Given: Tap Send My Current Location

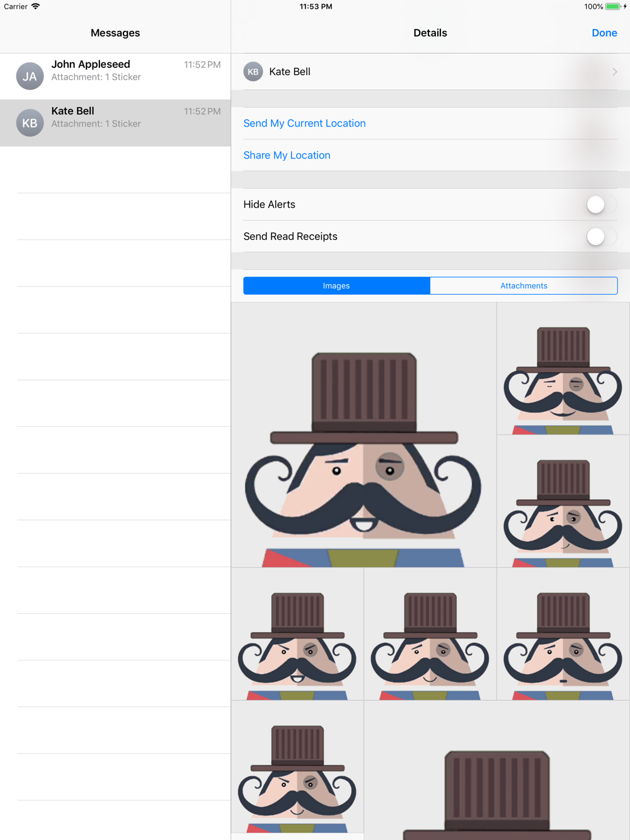Looking at the screenshot, I should (x=304, y=123).
